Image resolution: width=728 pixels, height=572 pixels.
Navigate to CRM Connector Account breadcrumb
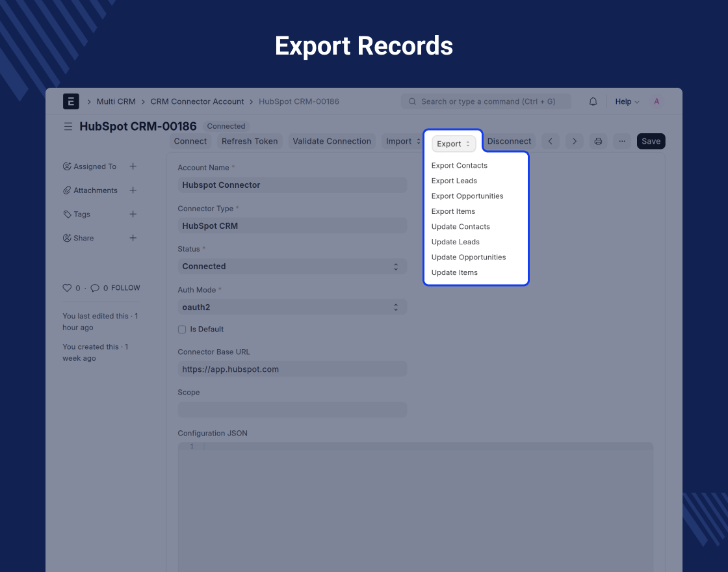tap(197, 101)
